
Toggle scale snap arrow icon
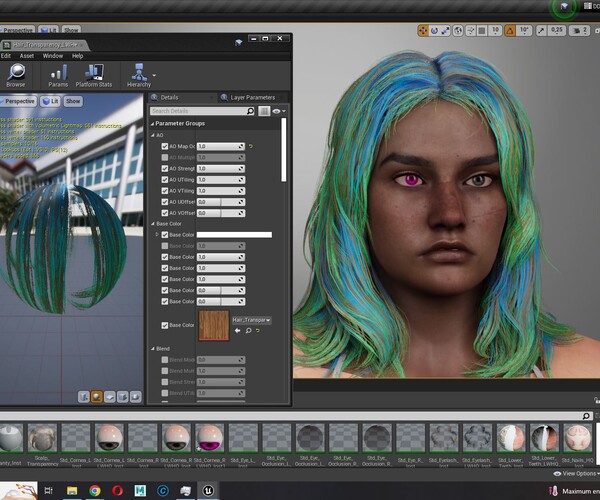coord(541,30)
